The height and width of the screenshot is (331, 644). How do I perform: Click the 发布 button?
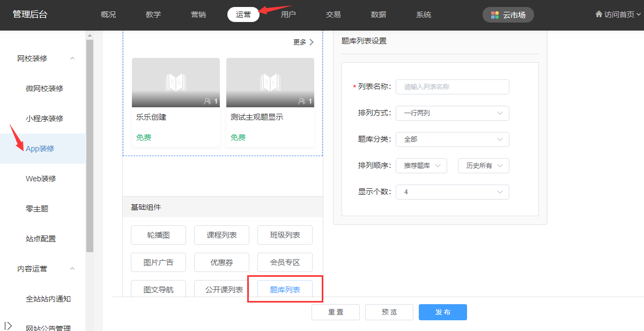(442, 312)
